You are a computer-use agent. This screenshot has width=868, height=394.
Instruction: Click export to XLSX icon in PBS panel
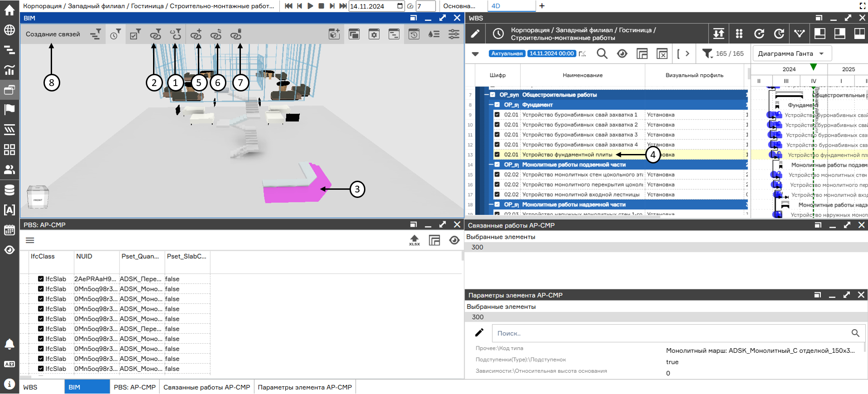(x=414, y=240)
